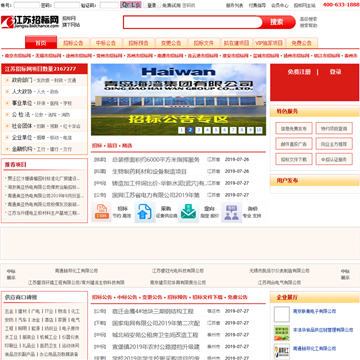Go to banner slide 10

(x=259, y=130)
